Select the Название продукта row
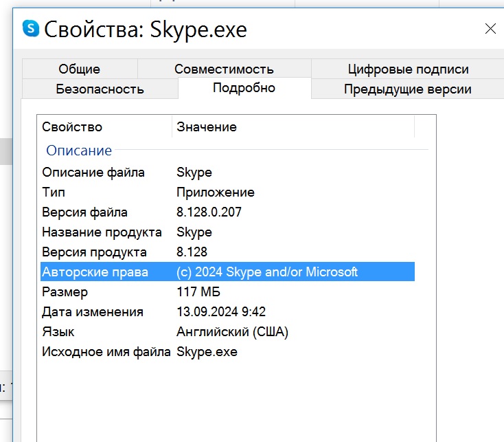Screen dimensions: 504x442 tap(227, 232)
